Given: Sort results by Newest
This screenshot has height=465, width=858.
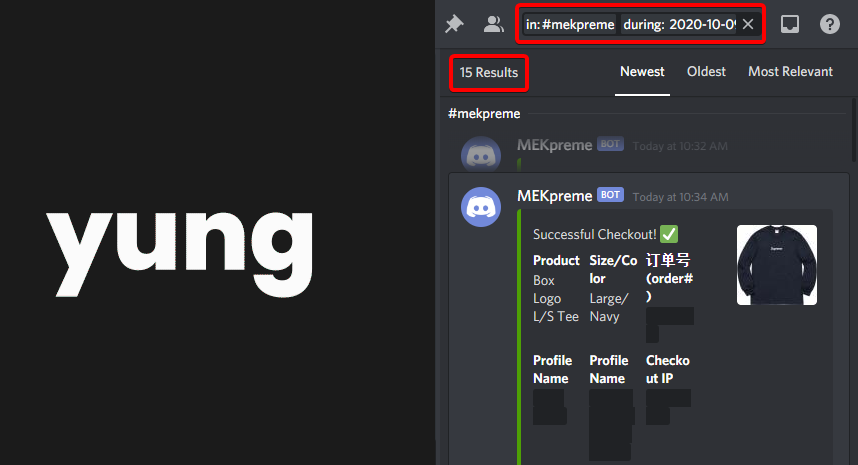Looking at the screenshot, I should [642, 72].
